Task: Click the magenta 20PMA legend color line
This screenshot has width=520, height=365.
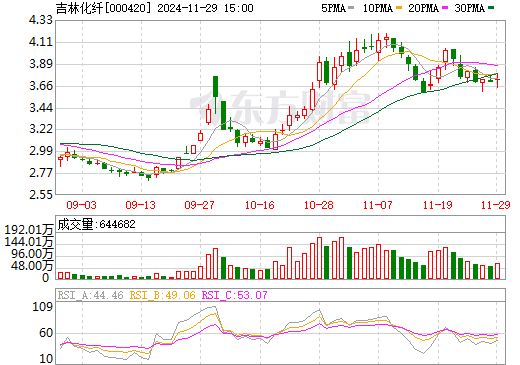Action: coord(445,8)
